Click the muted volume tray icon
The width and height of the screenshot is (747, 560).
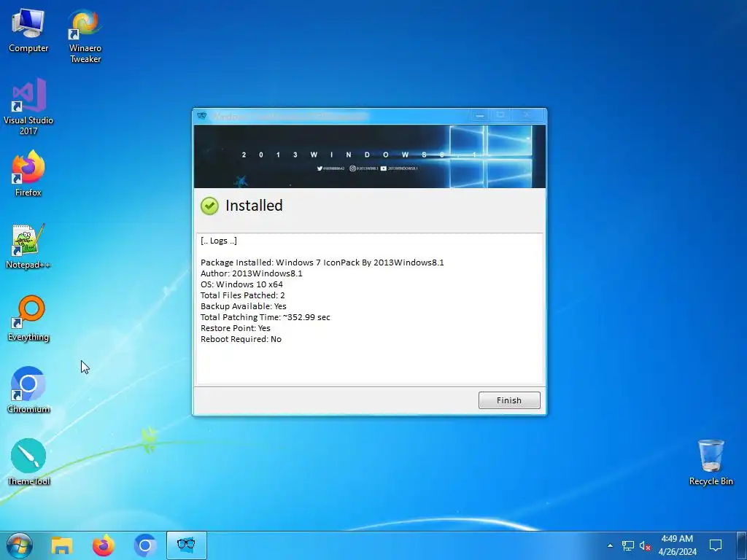[x=645, y=545]
